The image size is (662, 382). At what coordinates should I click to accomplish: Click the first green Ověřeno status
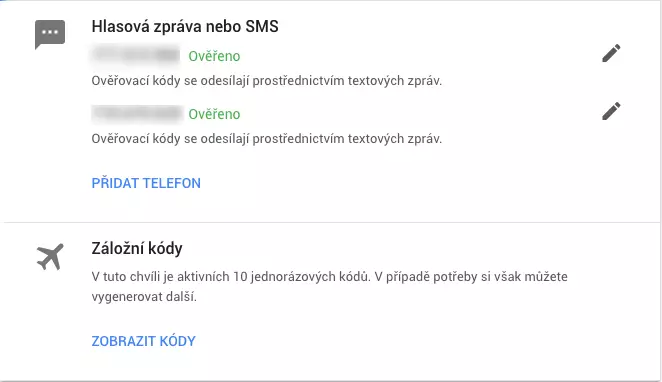[214, 56]
